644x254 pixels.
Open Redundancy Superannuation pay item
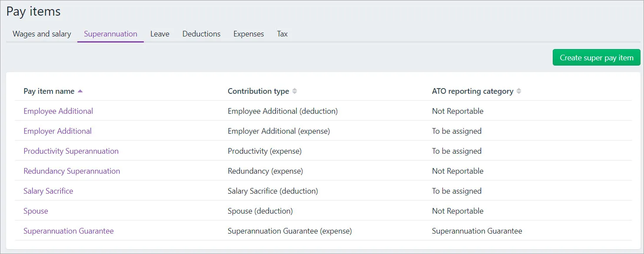click(x=72, y=171)
